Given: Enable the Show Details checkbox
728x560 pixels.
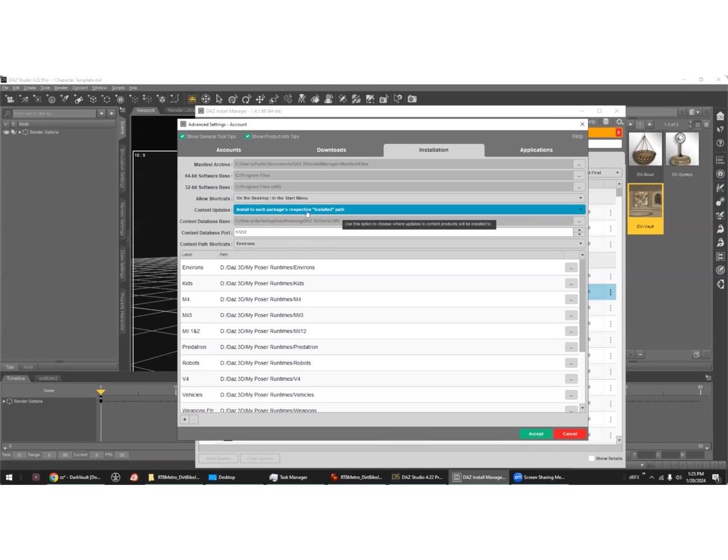Looking at the screenshot, I should pos(591,458).
